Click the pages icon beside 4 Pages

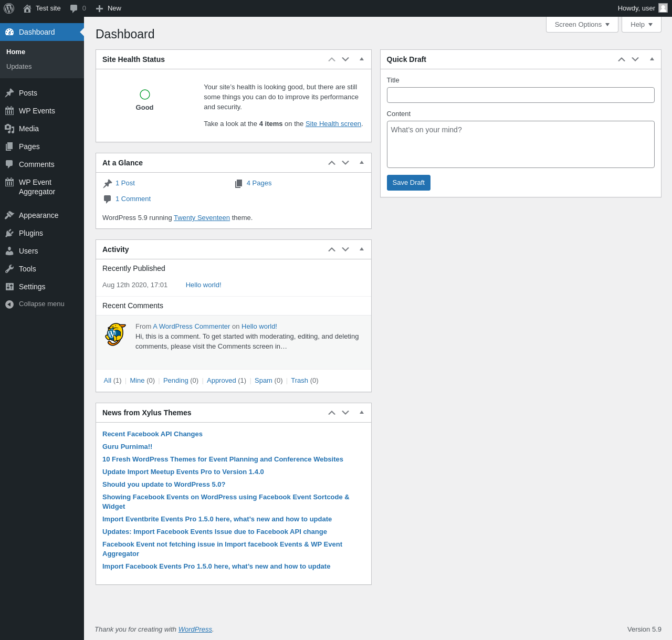point(239,183)
